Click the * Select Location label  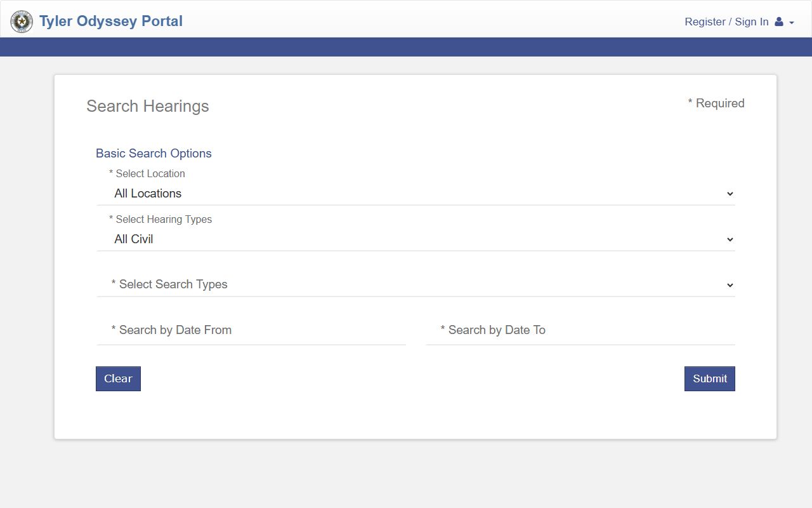click(x=147, y=173)
